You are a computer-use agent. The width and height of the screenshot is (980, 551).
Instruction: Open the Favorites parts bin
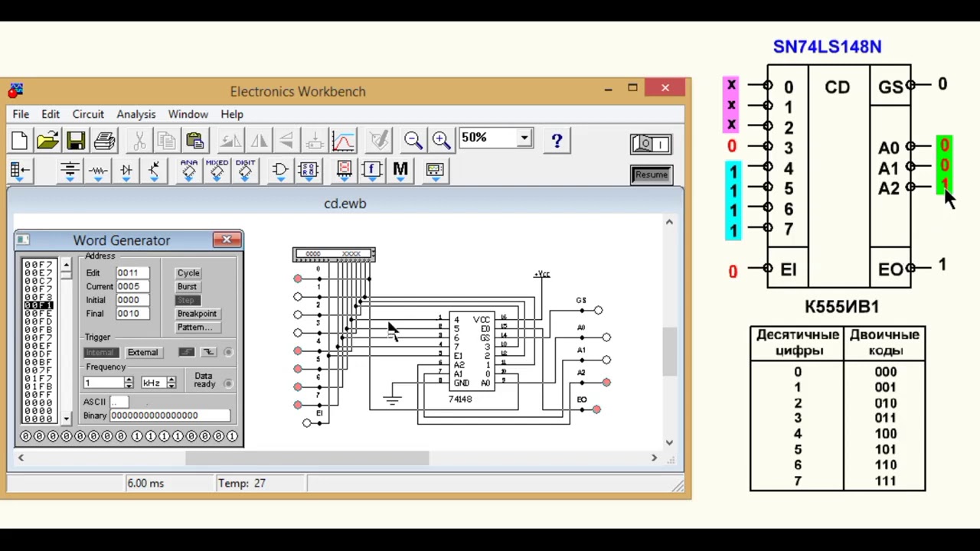point(20,171)
